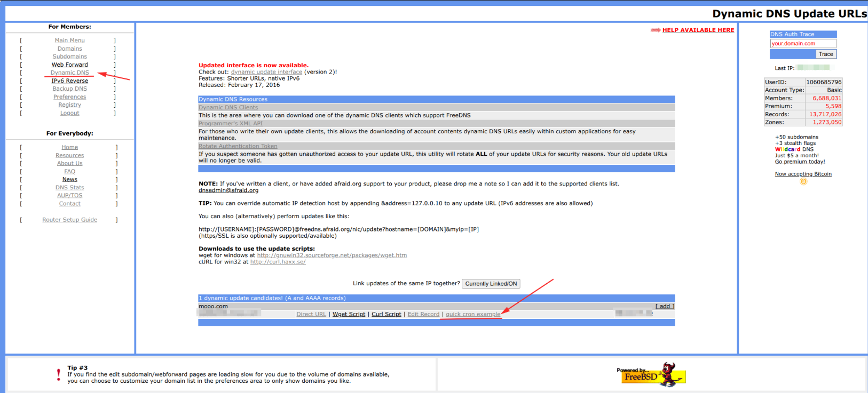Click Rotate Authentication Token
Screen dimensions: 868x393
tap(238, 146)
